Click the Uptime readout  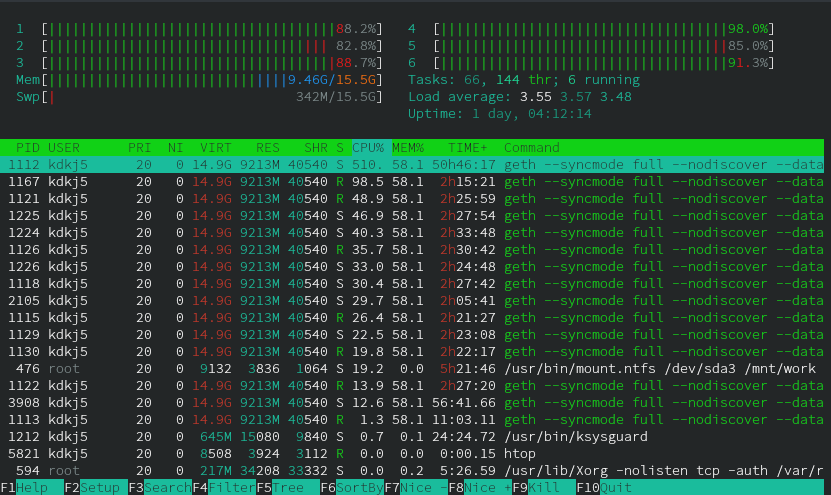click(500, 114)
